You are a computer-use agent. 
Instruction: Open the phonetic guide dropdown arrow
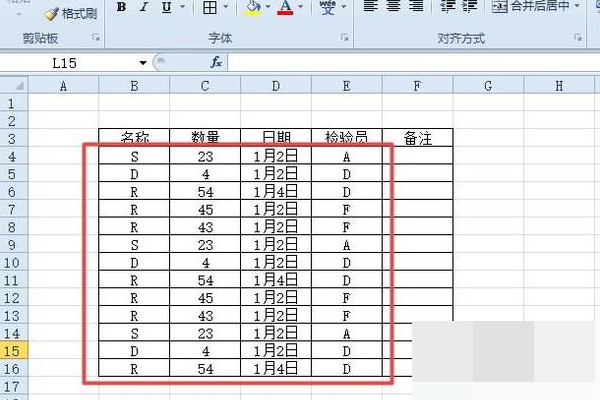[344, 7]
